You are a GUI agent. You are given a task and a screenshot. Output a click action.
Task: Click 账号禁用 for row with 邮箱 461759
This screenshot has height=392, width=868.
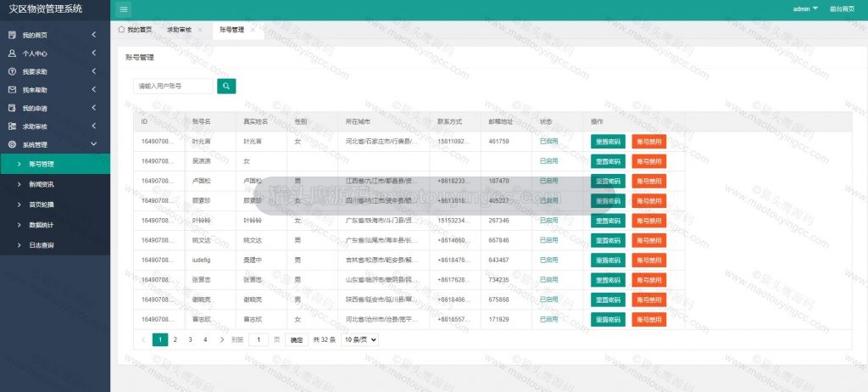pos(648,142)
